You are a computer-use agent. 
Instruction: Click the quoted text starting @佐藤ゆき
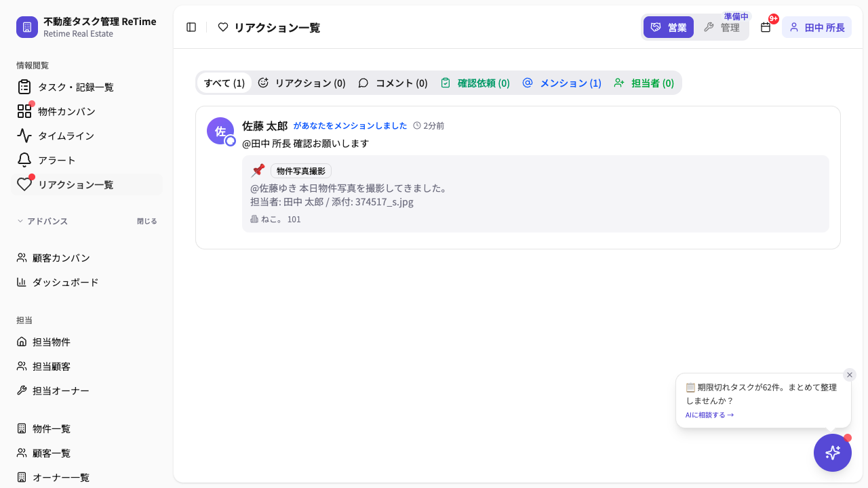(349, 188)
